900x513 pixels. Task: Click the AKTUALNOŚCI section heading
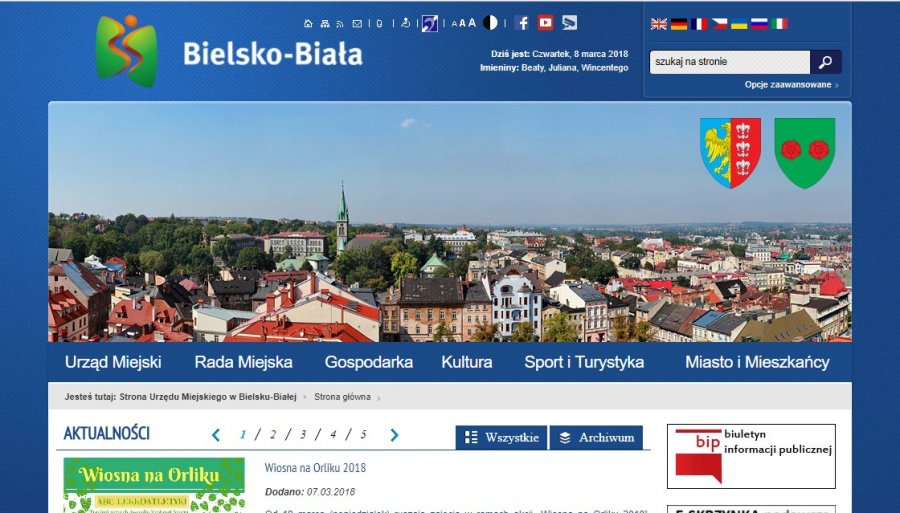pyautogui.click(x=107, y=433)
